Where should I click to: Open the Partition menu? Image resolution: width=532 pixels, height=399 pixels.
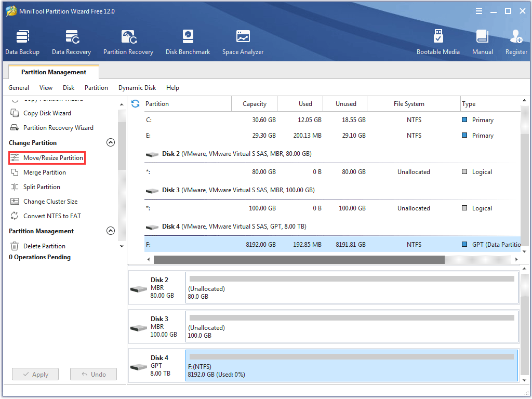[96, 87]
